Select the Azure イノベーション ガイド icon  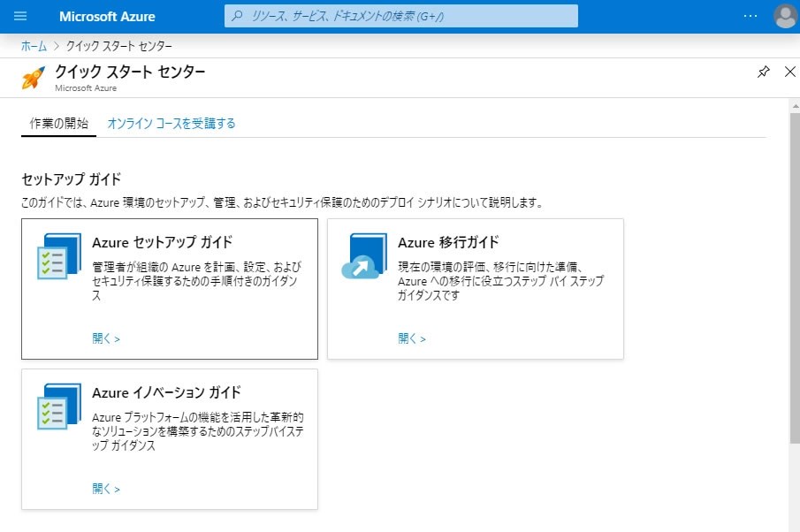57,407
